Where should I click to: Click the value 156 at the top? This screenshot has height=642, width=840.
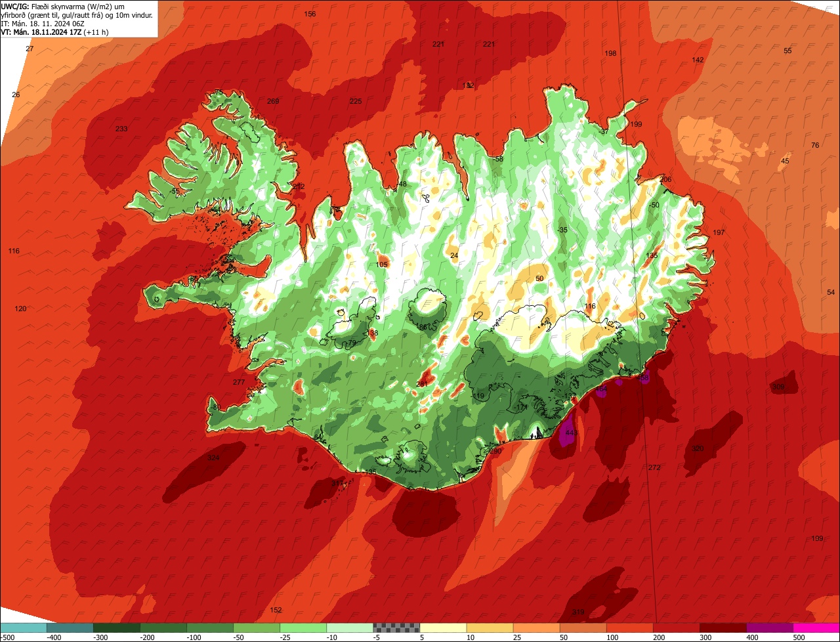[x=310, y=14]
